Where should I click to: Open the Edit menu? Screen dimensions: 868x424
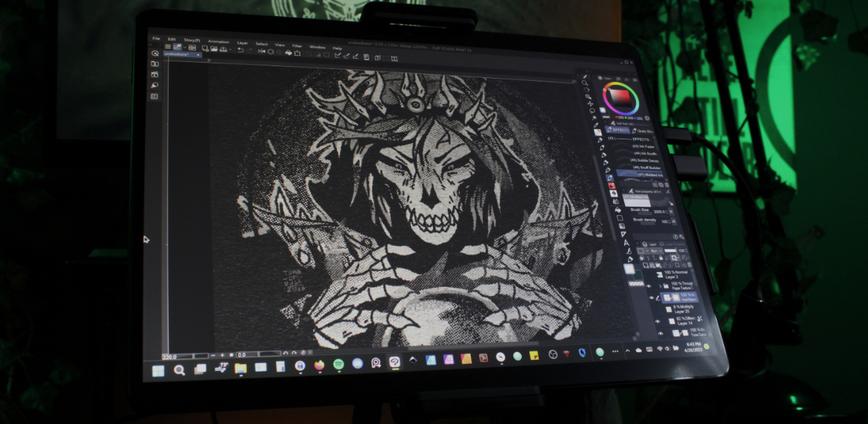coord(171,39)
